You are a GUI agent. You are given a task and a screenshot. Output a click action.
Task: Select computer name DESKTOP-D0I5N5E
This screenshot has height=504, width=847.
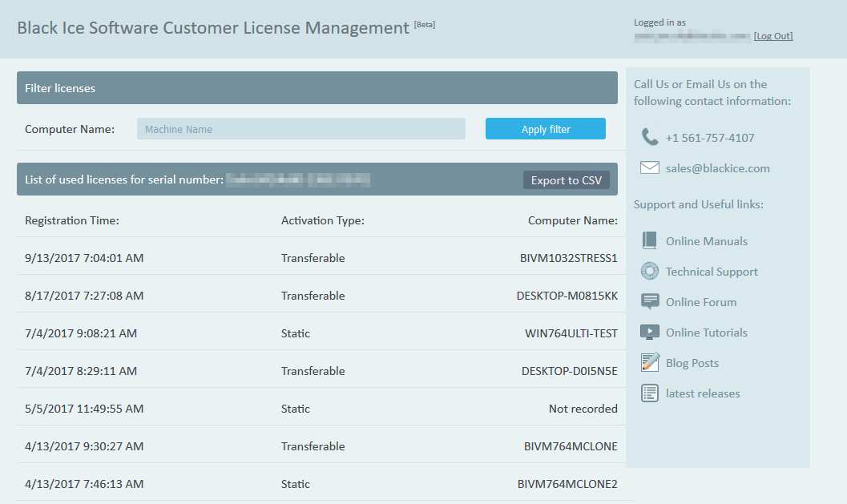tap(570, 371)
